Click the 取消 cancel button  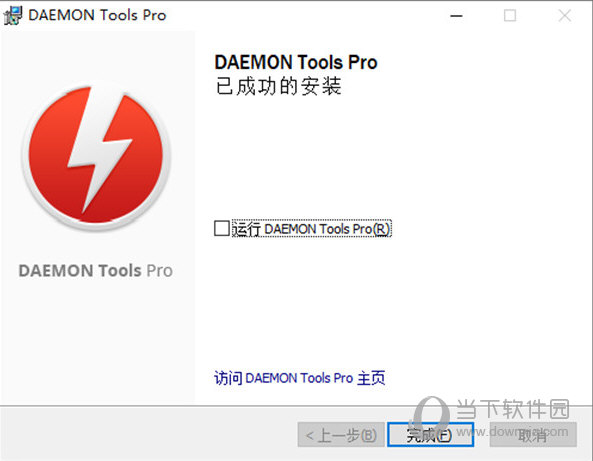point(533,435)
